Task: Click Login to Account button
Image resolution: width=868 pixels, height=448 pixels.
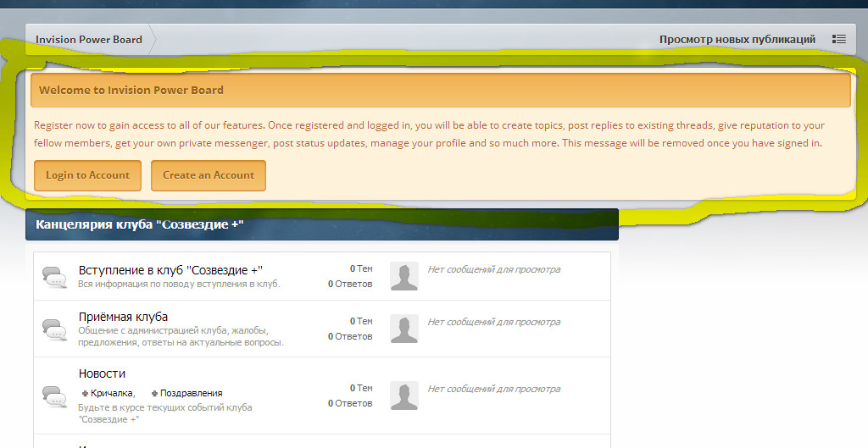Action: click(87, 175)
